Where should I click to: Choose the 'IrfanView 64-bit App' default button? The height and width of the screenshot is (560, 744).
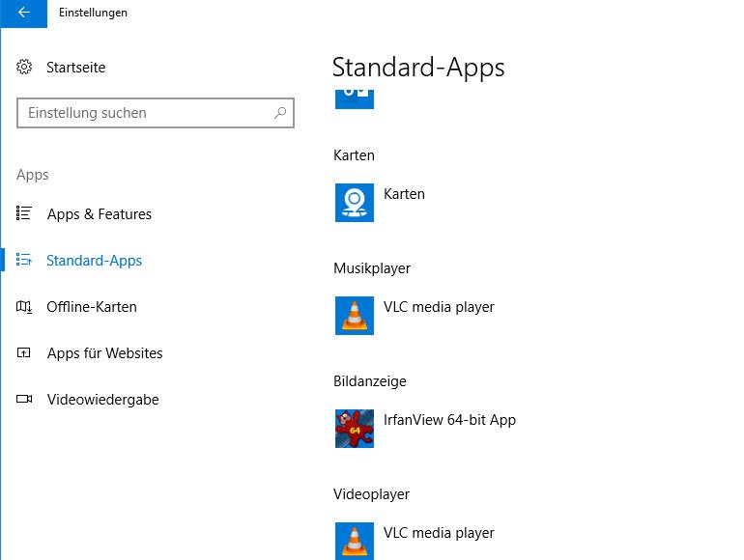pyautogui.click(x=449, y=420)
